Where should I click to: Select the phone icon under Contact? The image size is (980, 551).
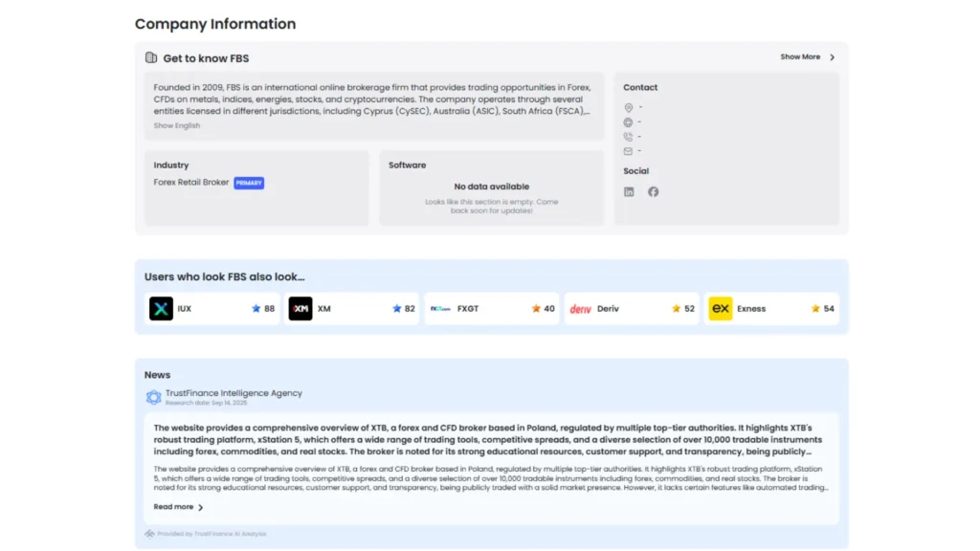pos(629,137)
